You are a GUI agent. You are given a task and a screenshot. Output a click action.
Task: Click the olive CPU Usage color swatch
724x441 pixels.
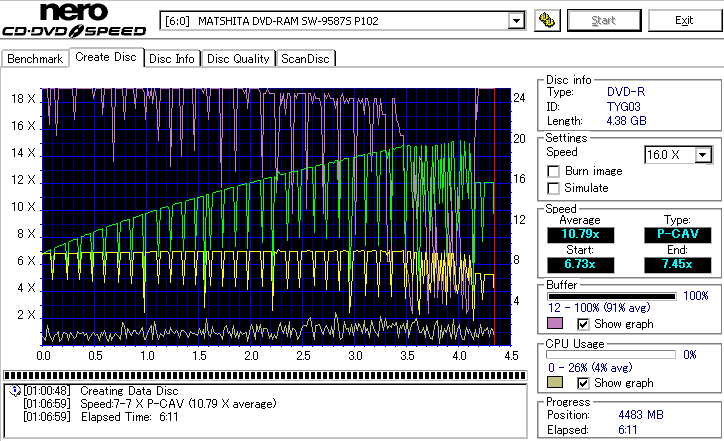(x=555, y=383)
